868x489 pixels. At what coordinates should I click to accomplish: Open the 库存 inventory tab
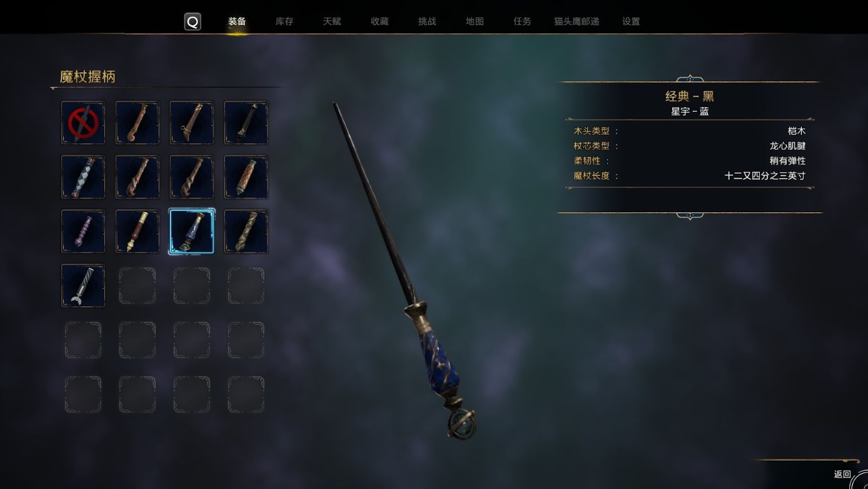[x=284, y=21]
